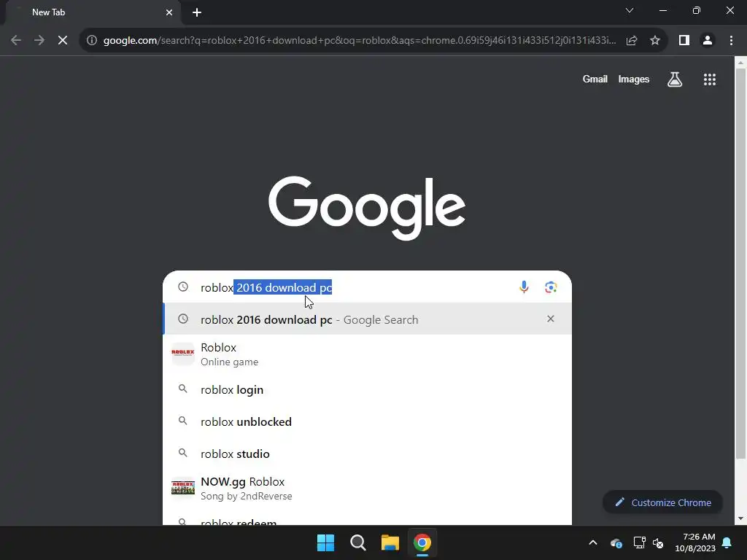
Task: Click the browser back arrow
Action: click(16, 41)
